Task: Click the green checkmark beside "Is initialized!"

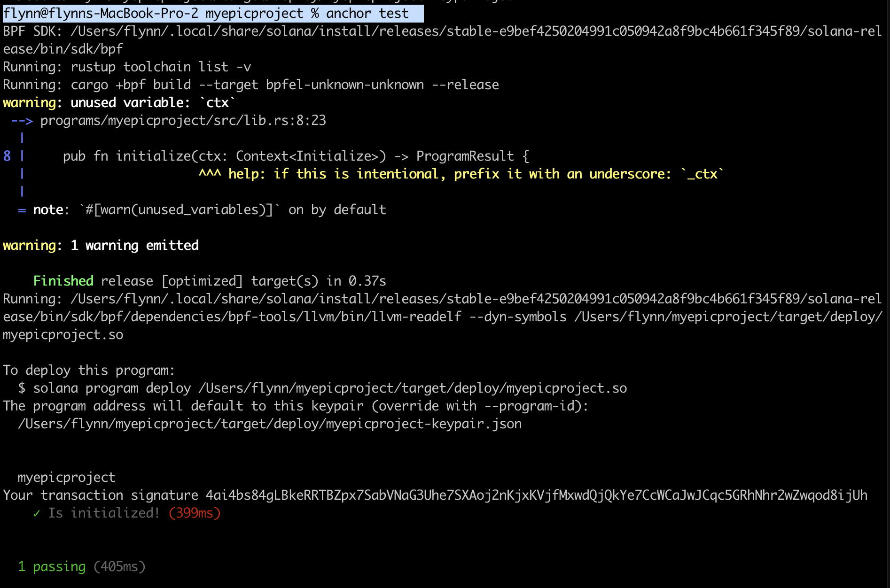Action: click(x=36, y=513)
